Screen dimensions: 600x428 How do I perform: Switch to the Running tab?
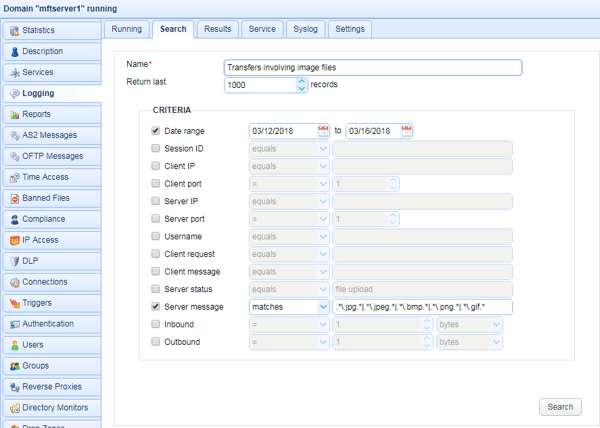[127, 29]
